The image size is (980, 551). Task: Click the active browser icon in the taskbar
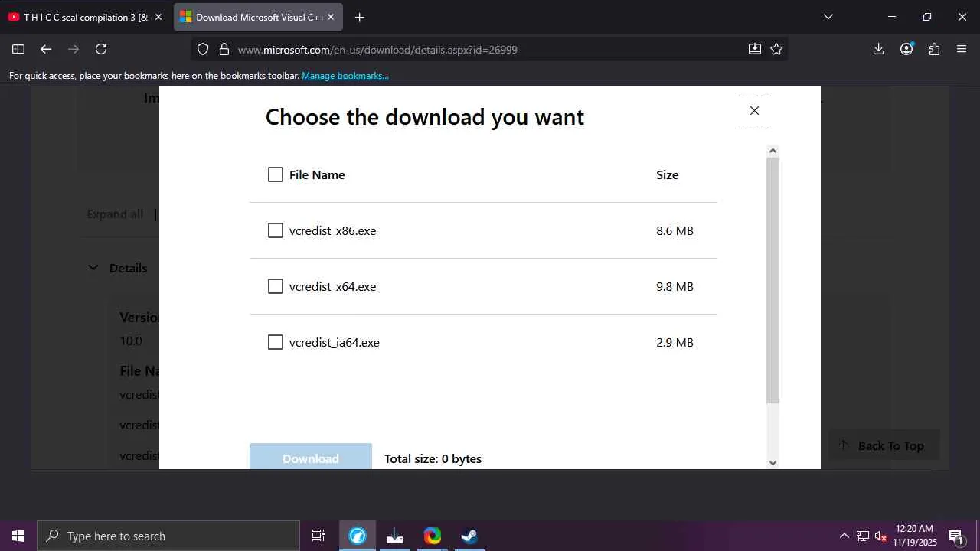pyautogui.click(x=358, y=536)
